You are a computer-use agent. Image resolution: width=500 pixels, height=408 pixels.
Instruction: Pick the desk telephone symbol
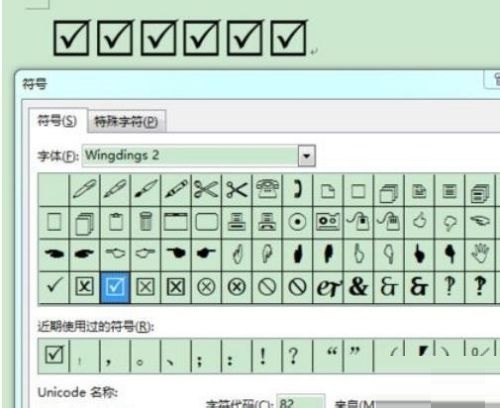pyautogui.click(x=267, y=190)
